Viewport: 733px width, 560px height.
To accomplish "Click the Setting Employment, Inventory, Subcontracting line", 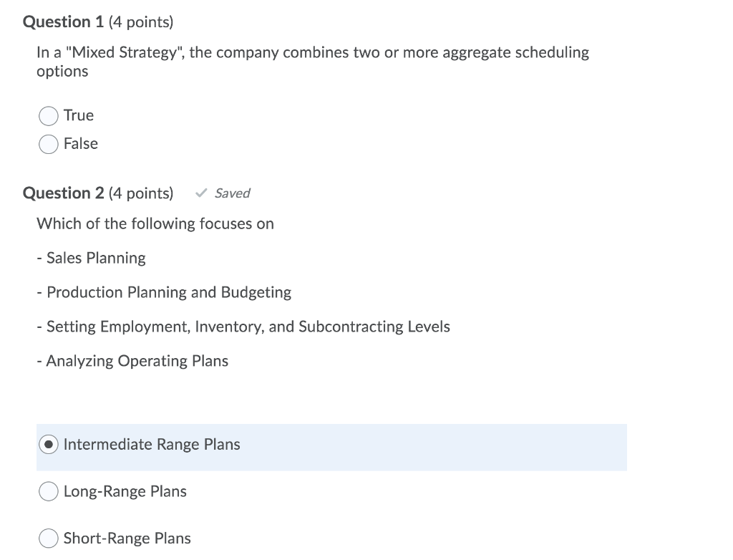I will click(x=243, y=327).
